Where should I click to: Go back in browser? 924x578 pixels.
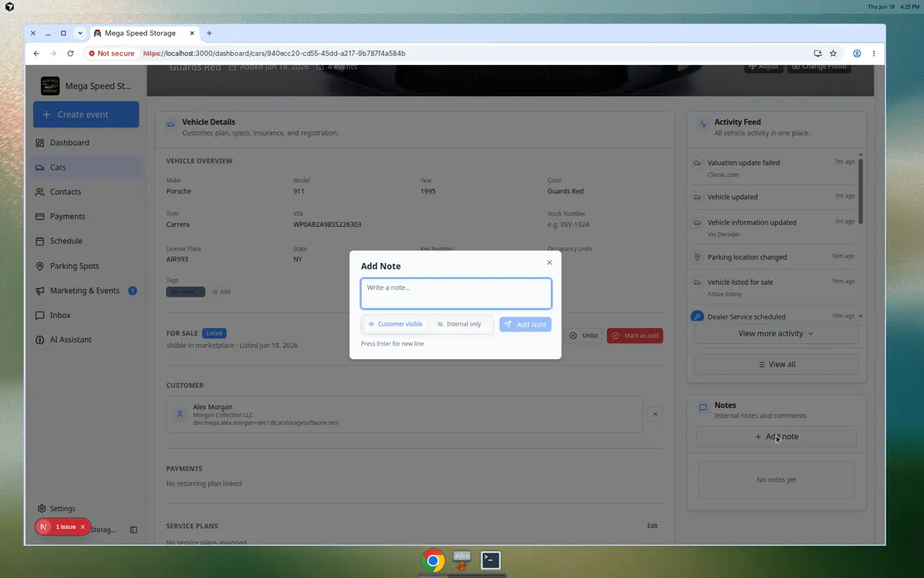[x=37, y=53]
